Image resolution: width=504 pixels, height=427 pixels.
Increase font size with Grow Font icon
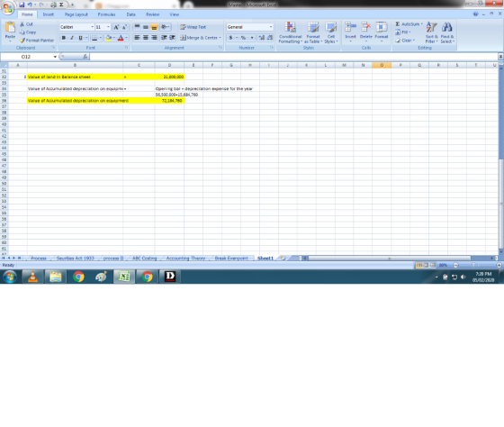click(x=116, y=27)
